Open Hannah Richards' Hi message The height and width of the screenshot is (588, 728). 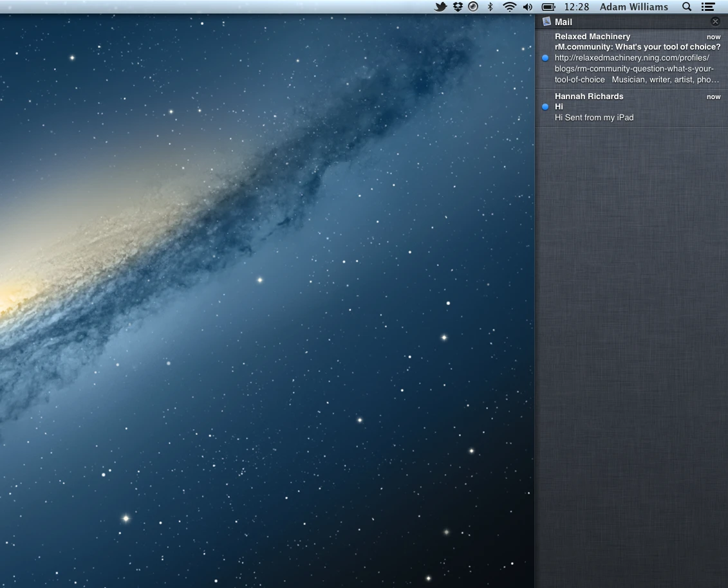click(x=631, y=107)
